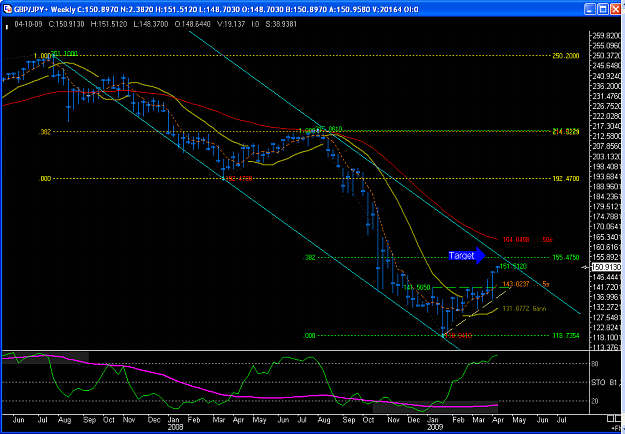Click the small white marker left of 04-10-09

pyautogui.click(x=6, y=27)
